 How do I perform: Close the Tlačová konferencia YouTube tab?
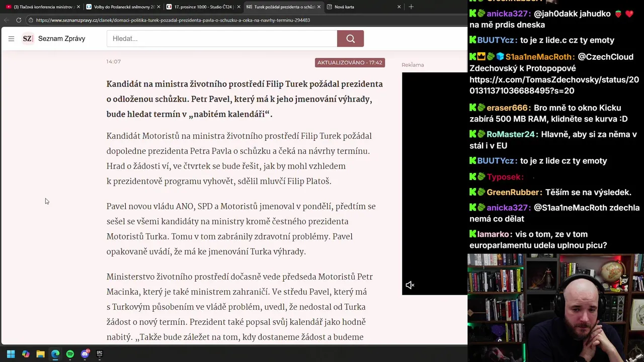pos(78,7)
